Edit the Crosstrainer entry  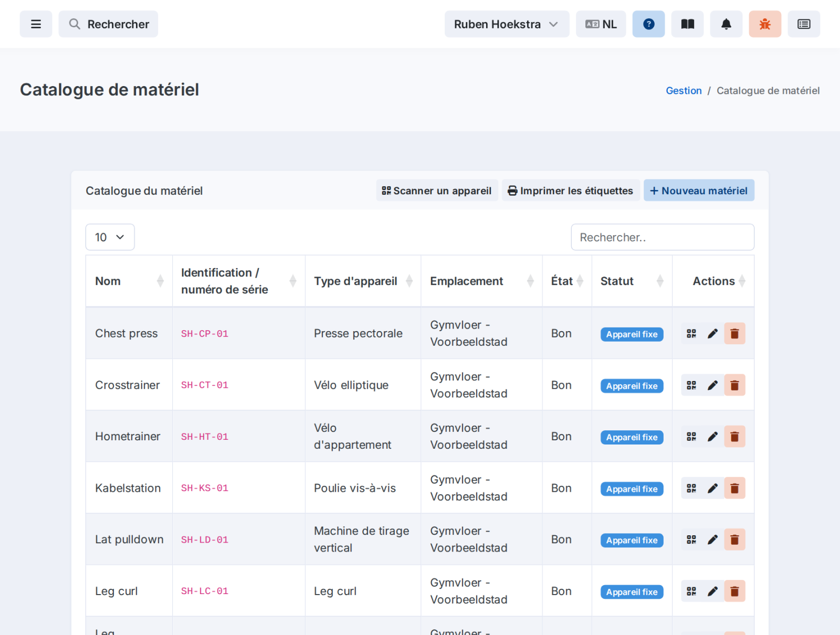click(x=712, y=385)
